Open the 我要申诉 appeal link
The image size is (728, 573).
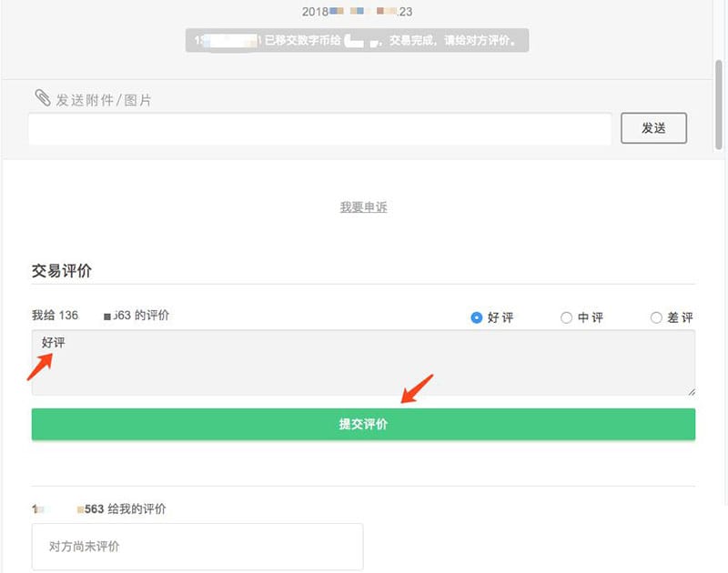click(x=363, y=206)
